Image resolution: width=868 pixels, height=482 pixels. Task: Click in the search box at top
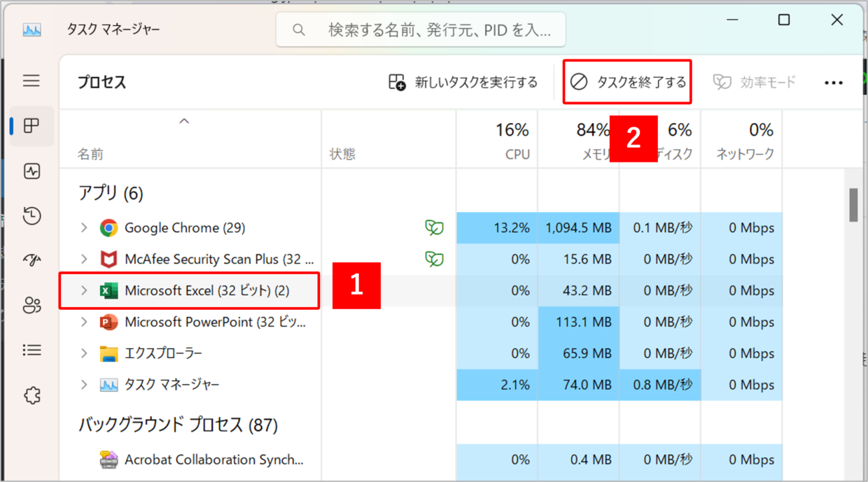[x=421, y=30]
